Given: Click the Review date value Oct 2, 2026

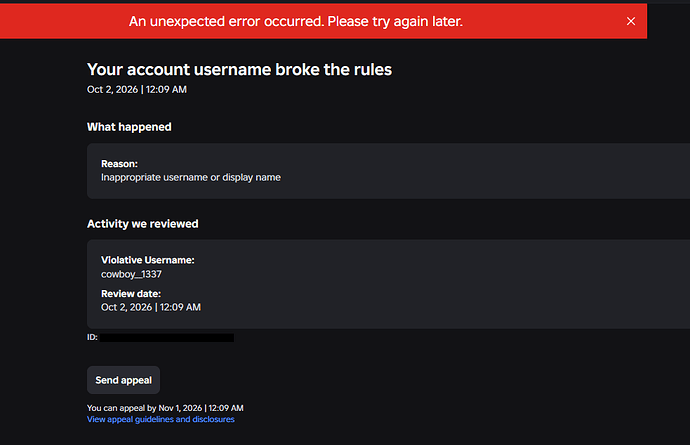Looking at the screenshot, I should [x=151, y=307].
